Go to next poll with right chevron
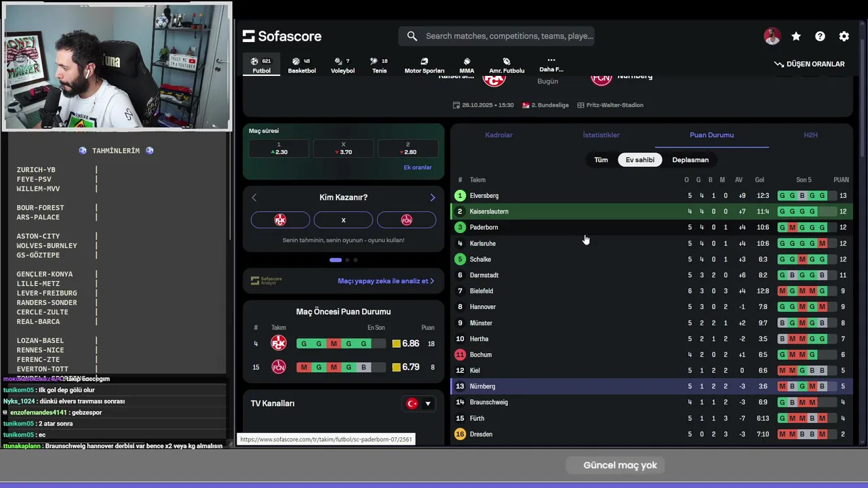This screenshot has width=868, height=488. coord(433,197)
